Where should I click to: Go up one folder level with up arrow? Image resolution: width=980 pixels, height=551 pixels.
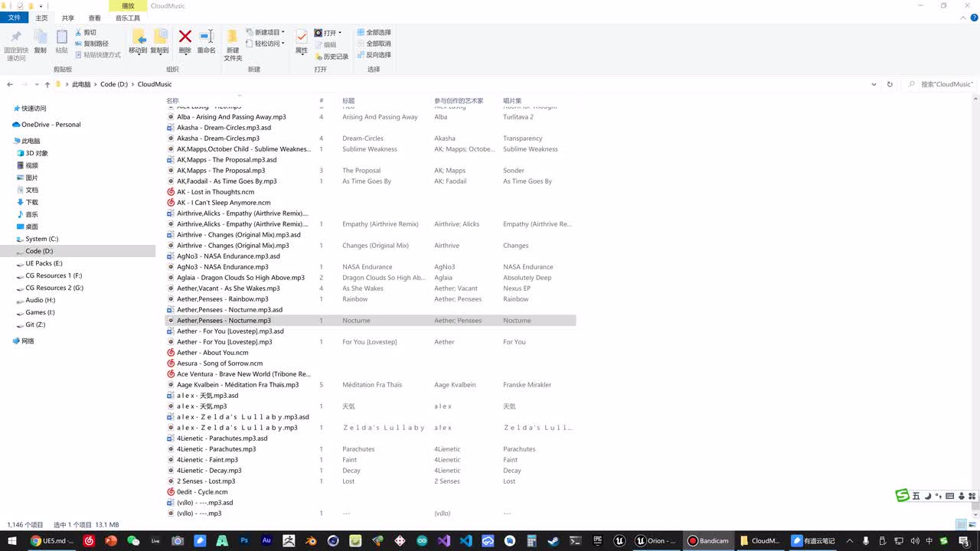47,84
